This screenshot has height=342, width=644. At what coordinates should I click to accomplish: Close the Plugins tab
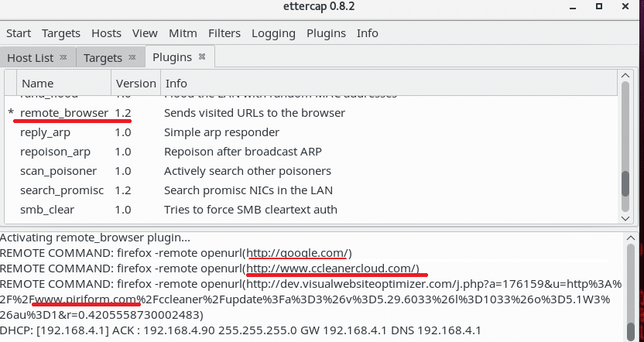(x=202, y=57)
